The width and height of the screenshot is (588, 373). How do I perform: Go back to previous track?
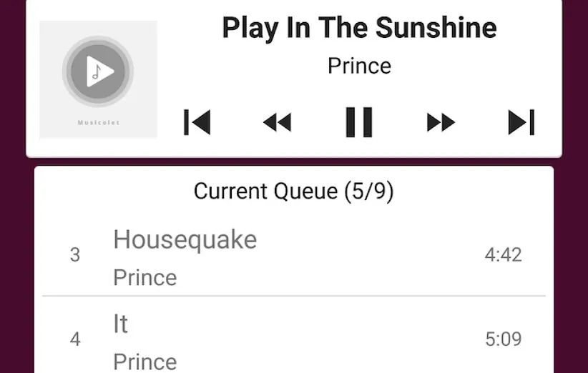click(x=197, y=122)
